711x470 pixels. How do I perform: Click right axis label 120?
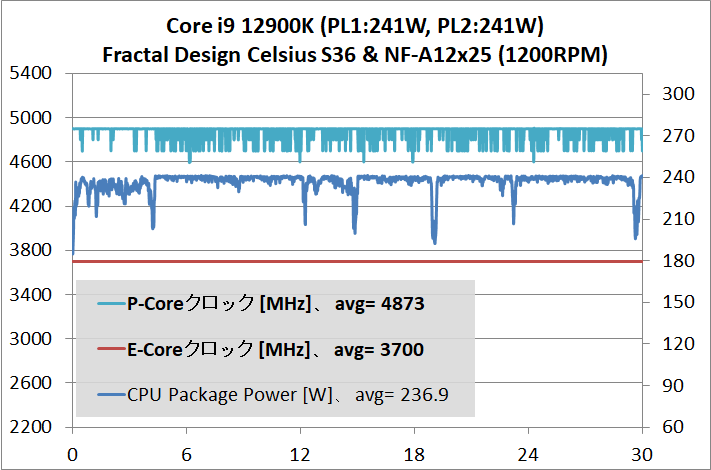(678, 344)
